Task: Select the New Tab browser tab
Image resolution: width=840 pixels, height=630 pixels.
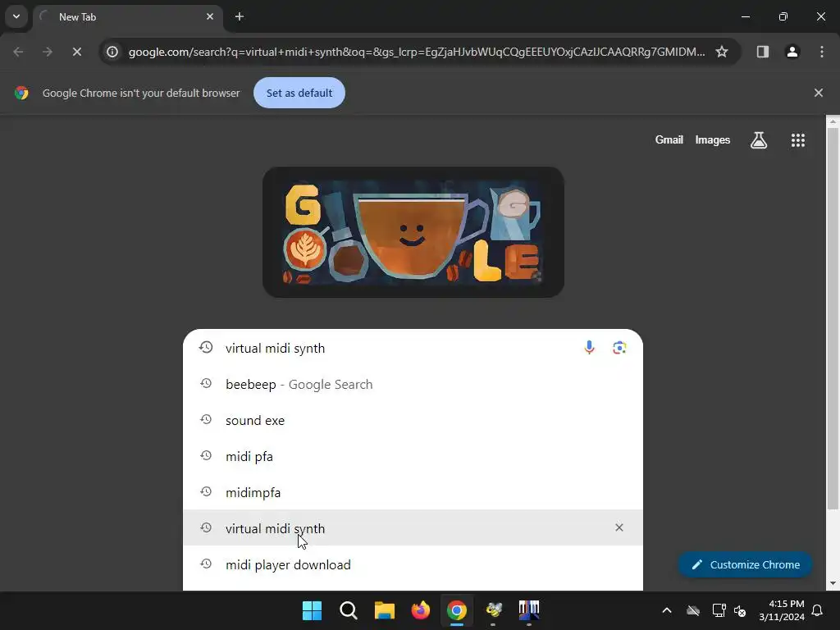Action: pyautogui.click(x=129, y=17)
